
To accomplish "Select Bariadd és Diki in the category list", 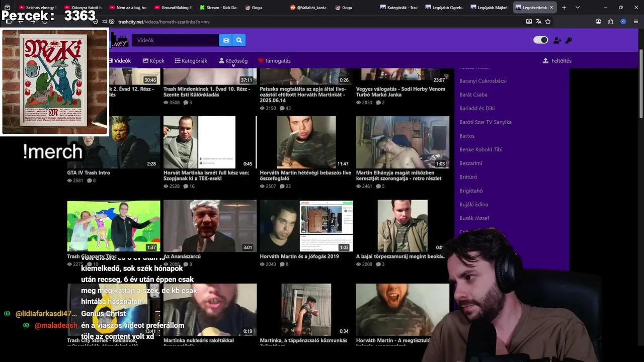I will click(477, 108).
